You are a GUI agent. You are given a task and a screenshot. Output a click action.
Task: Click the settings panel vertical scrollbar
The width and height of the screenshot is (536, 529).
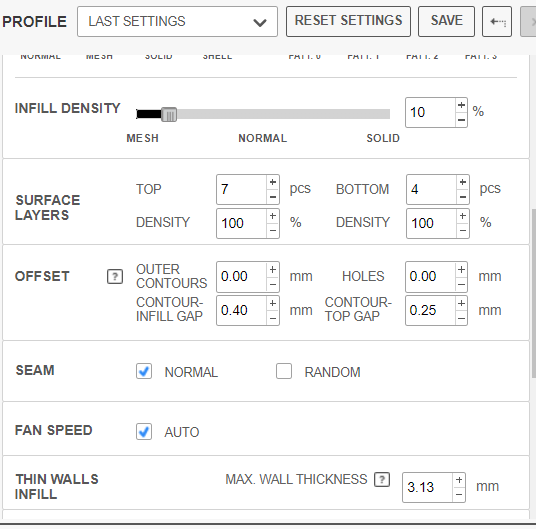[533, 293]
